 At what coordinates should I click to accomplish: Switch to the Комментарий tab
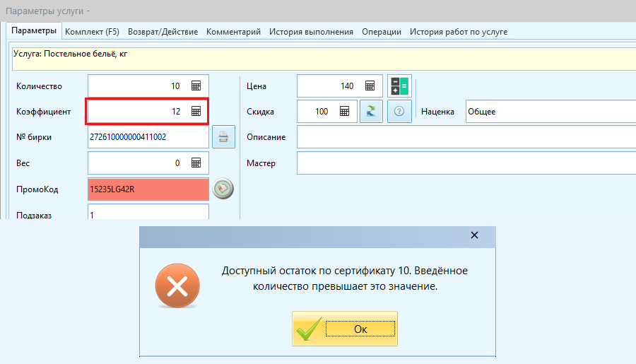pyautogui.click(x=233, y=32)
